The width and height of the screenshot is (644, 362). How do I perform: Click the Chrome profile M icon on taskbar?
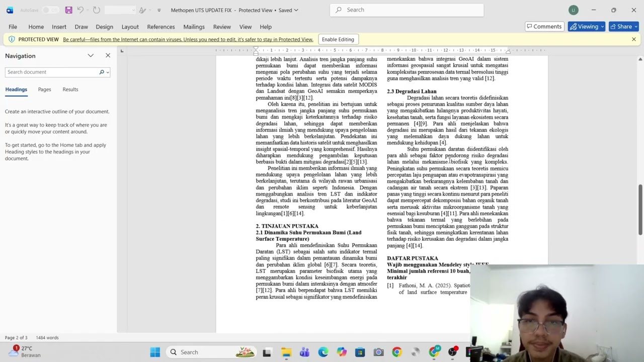(434, 352)
